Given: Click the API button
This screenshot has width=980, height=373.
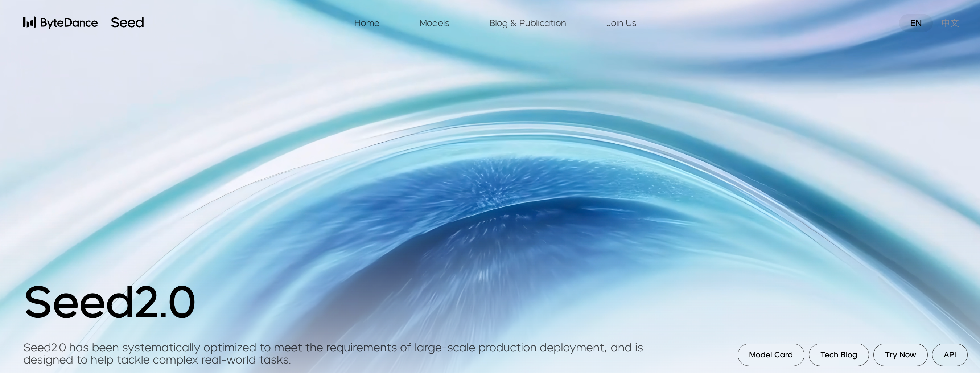Looking at the screenshot, I should [x=949, y=355].
